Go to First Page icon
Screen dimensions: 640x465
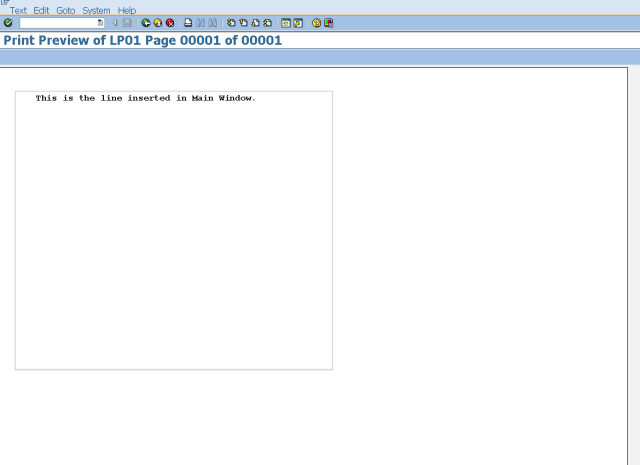point(231,23)
